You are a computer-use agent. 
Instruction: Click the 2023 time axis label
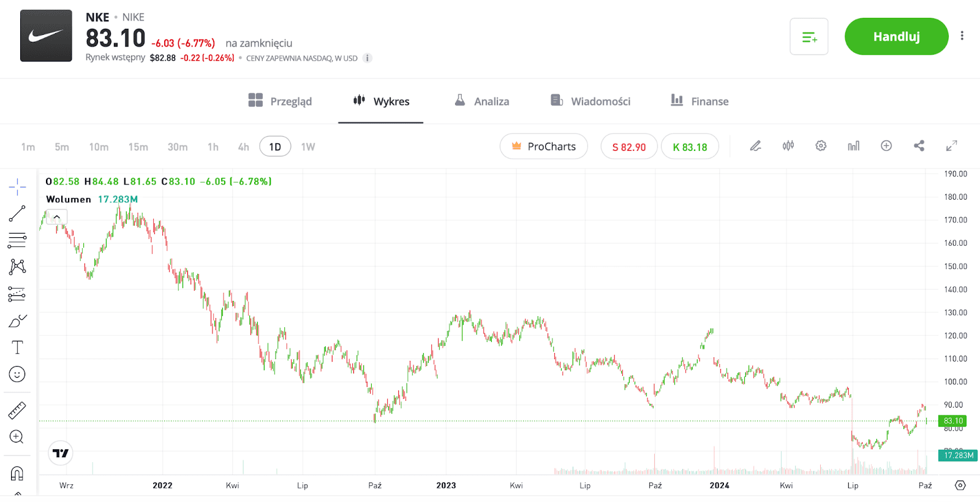click(x=446, y=485)
